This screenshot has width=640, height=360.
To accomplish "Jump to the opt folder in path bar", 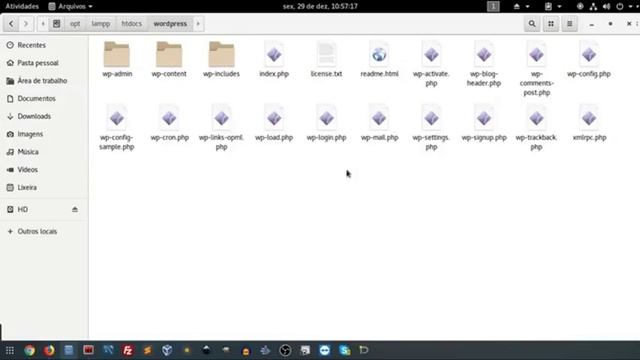I will point(75,24).
